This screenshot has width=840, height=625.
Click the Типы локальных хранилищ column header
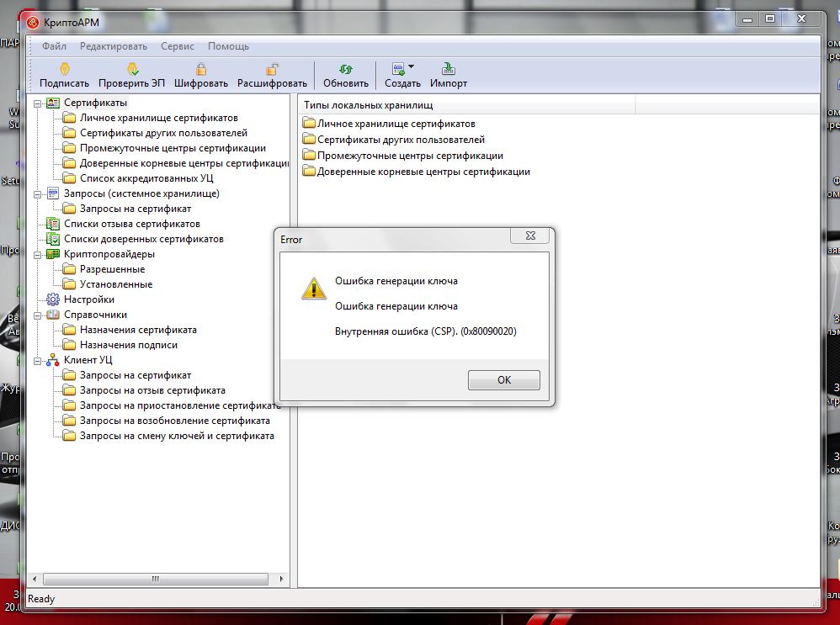click(465, 105)
